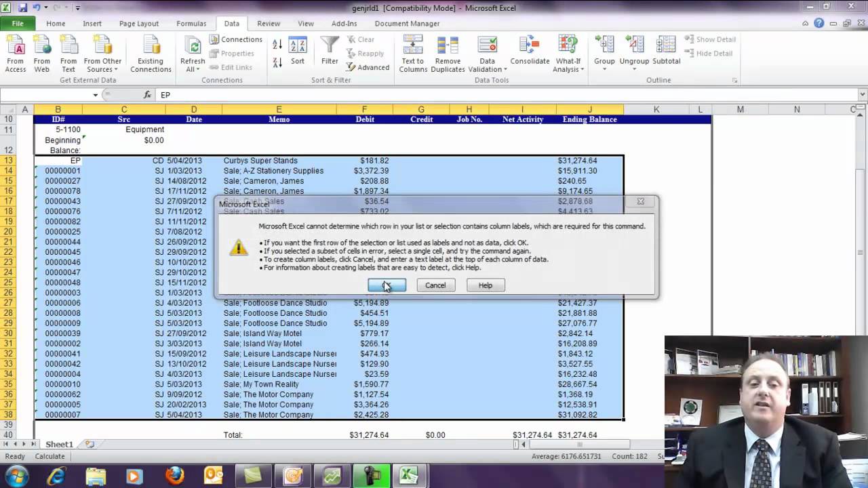
Task: Click Cancel in the warning dialog
Action: (435, 285)
